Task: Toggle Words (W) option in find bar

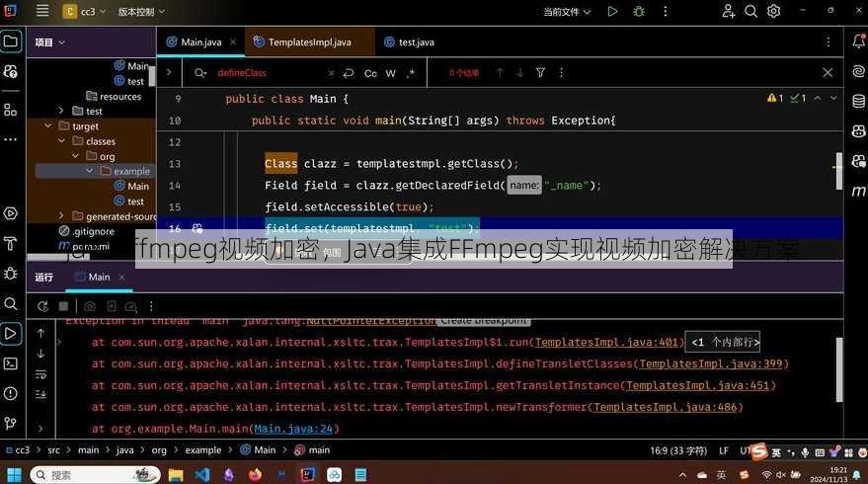Action: tap(391, 73)
